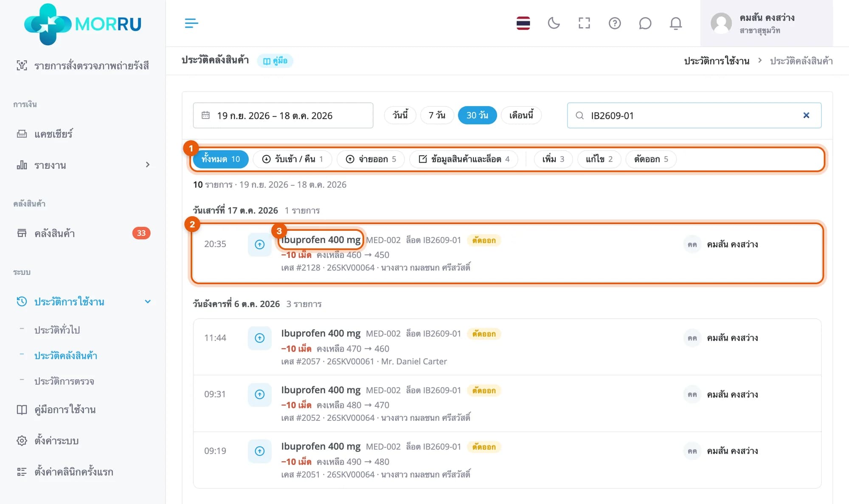Viewport: 849px width, 504px height.
Task: Open the fullscreen toggle icon
Action: click(584, 23)
